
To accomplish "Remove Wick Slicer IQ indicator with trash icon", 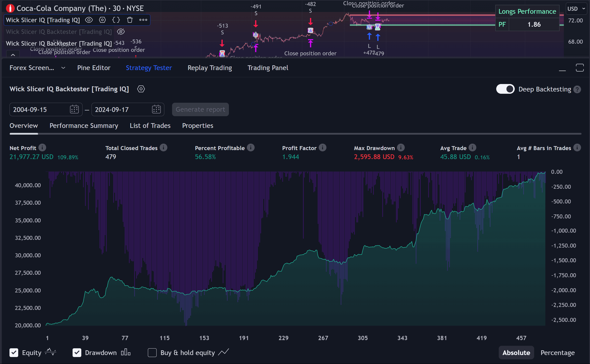I will (130, 20).
